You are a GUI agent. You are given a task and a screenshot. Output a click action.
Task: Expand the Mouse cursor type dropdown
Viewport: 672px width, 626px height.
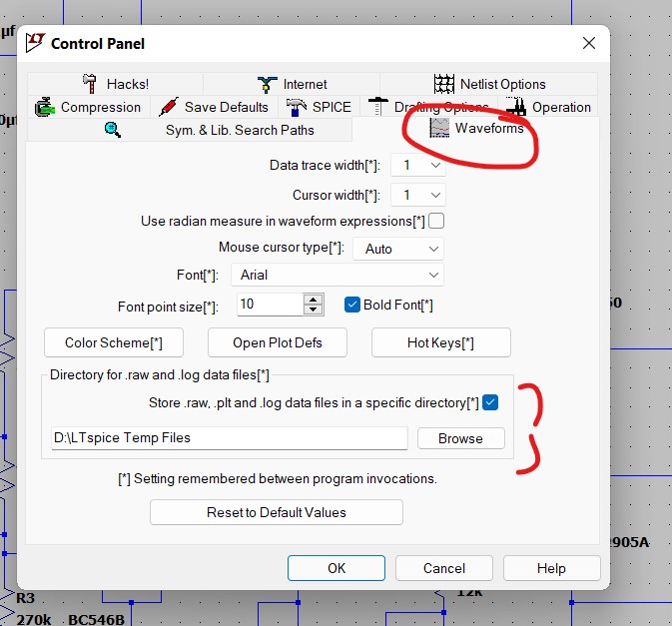click(x=398, y=249)
